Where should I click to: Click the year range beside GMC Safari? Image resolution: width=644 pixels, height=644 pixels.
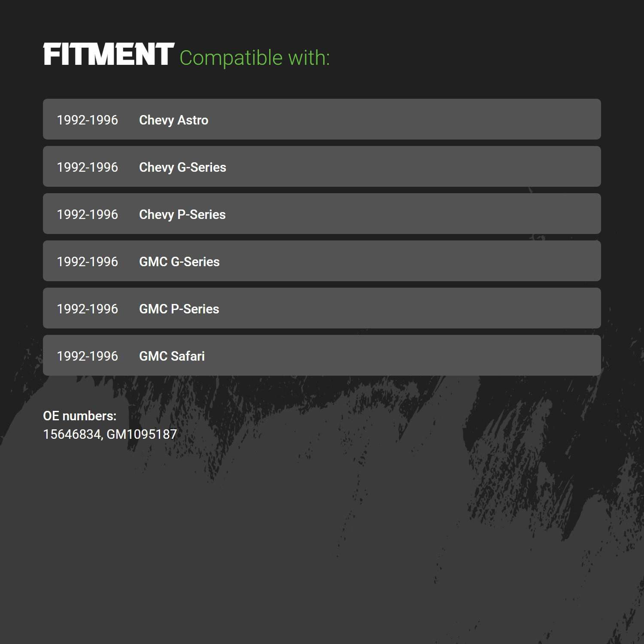point(87,356)
